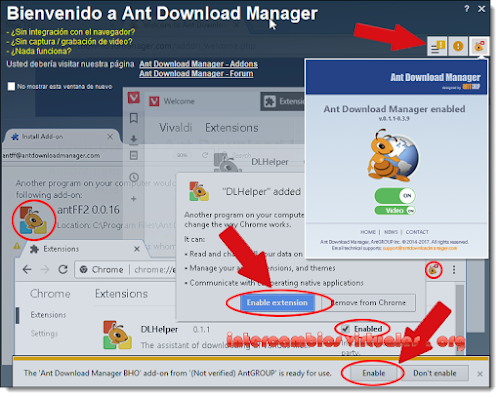
Task: Open NEWS link in extension popup
Action: coord(391,232)
